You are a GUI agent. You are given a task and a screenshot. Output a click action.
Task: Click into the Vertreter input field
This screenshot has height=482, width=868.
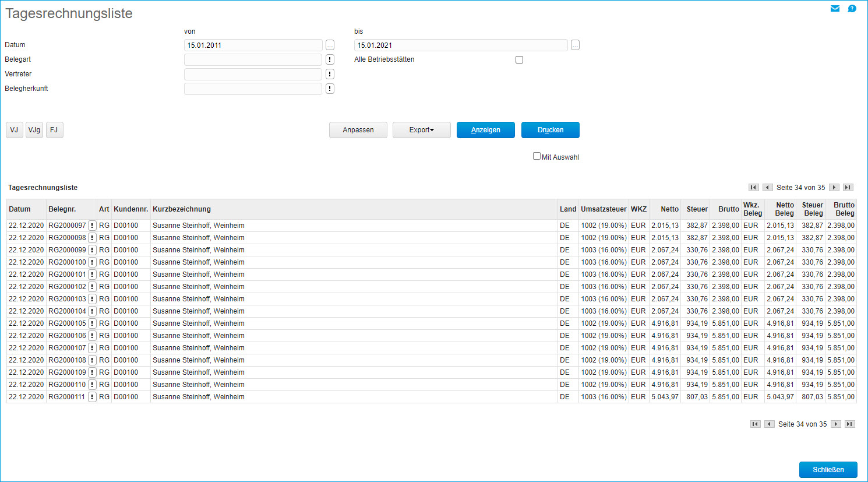coord(253,74)
